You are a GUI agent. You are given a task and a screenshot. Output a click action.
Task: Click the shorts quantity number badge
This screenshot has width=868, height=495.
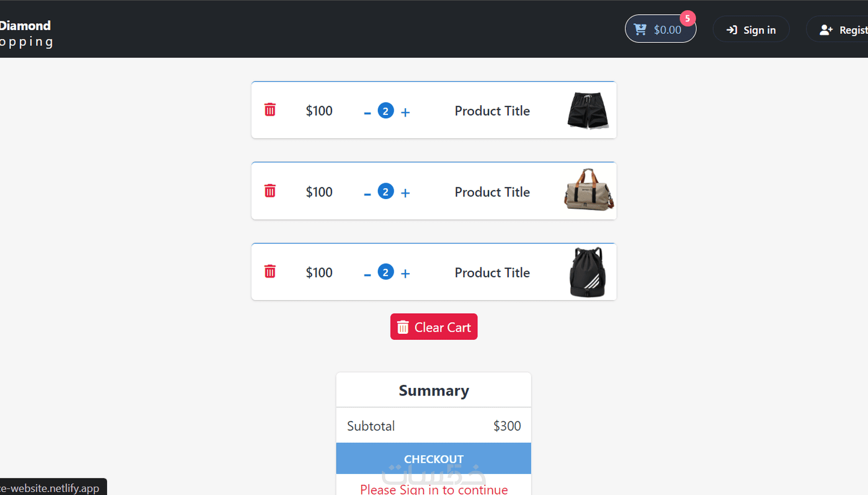pos(385,111)
